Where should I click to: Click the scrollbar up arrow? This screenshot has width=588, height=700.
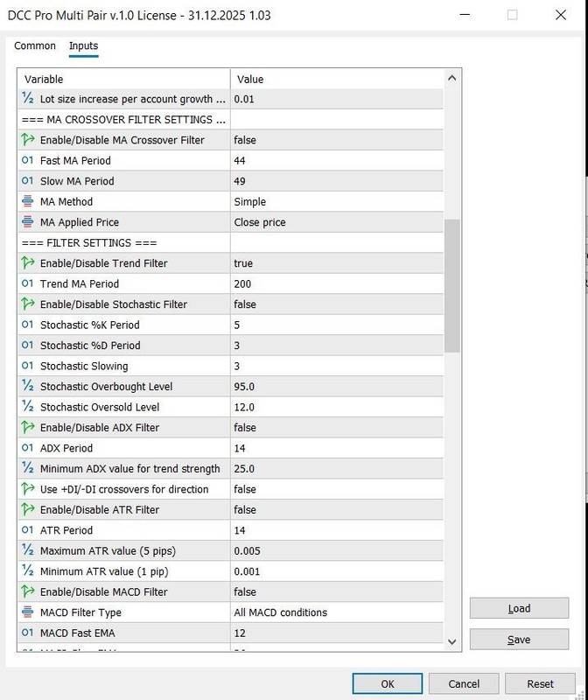pyautogui.click(x=451, y=78)
